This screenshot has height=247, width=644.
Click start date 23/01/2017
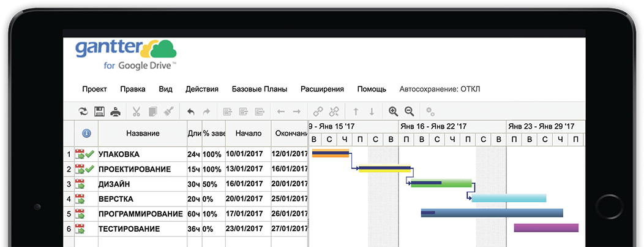[245, 229]
